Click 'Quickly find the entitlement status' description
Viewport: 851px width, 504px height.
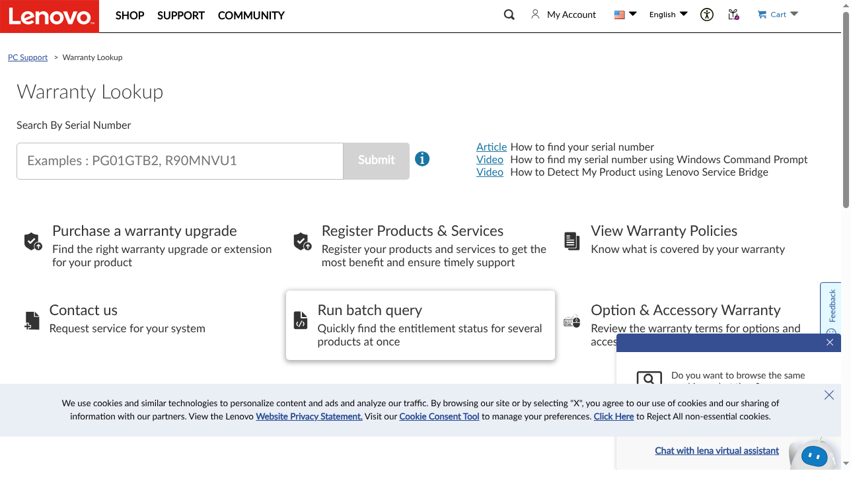[x=429, y=335]
